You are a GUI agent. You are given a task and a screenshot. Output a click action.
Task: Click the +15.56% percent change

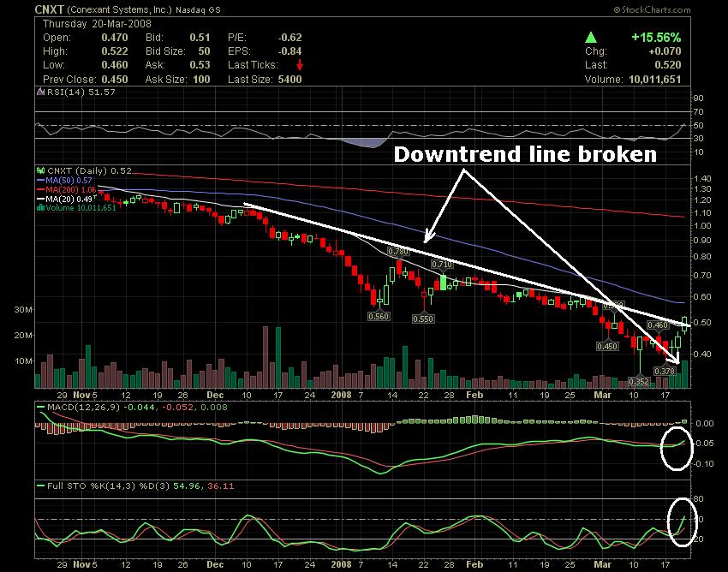click(x=656, y=38)
